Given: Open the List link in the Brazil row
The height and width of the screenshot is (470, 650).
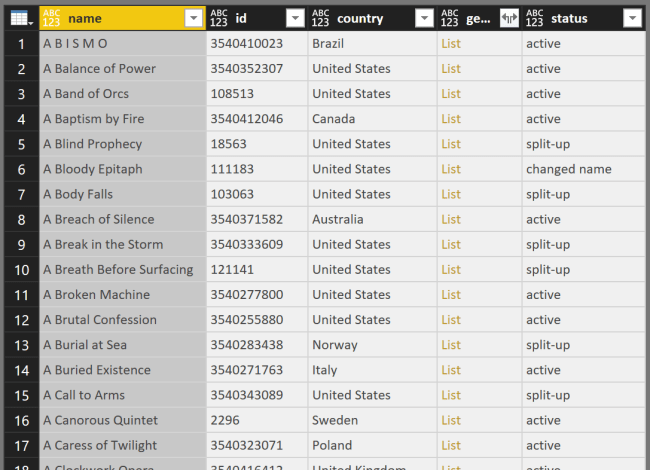Looking at the screenshot, I should [x=451, y=44].
